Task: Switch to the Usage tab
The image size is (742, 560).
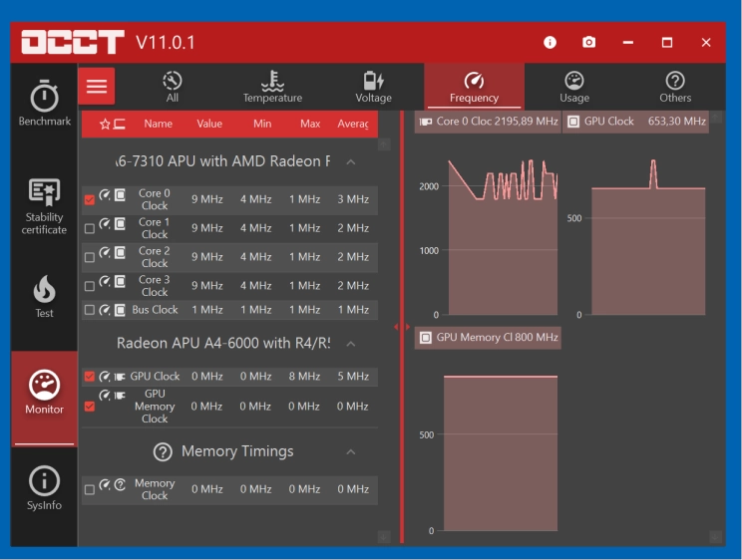Action: 574,88
